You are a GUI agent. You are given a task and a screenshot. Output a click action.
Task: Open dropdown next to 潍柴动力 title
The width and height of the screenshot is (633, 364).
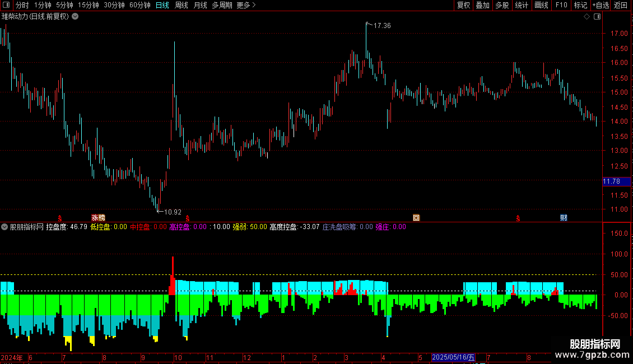[75, 16]
